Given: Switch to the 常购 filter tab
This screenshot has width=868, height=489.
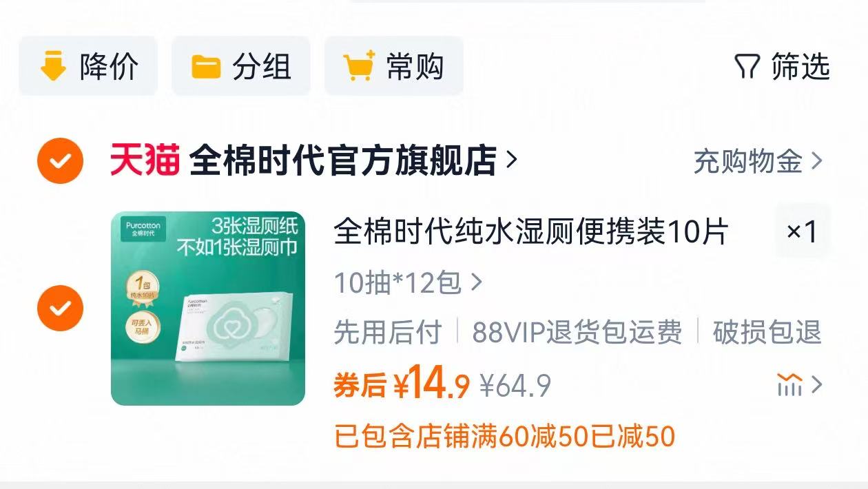Looking at the screenshot, I should click(x=394, y=66).
